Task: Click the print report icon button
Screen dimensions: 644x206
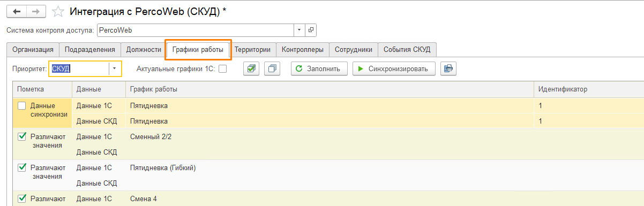Action: click(448, 68)
